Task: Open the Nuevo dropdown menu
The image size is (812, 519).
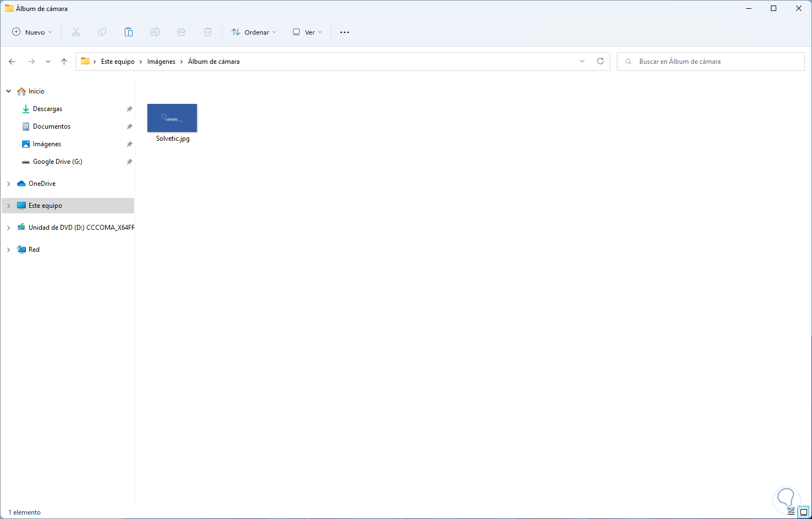Action: pos(32,32)
